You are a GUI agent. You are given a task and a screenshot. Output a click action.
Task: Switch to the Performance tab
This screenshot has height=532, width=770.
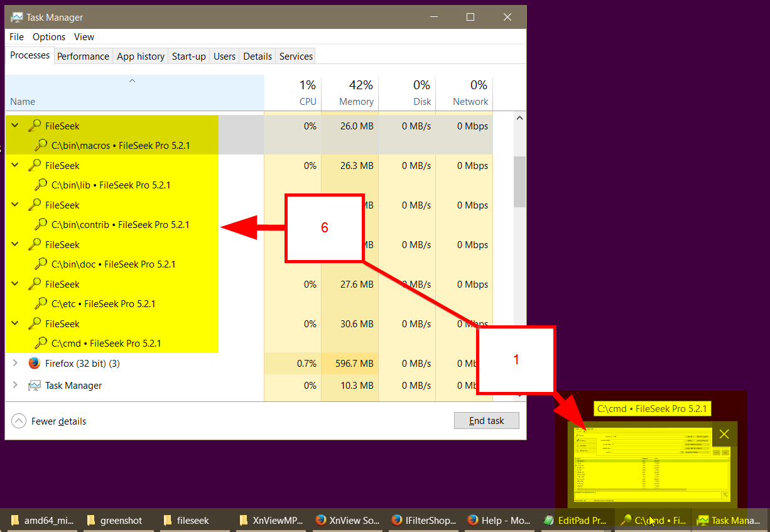click(x=83, y=57)
